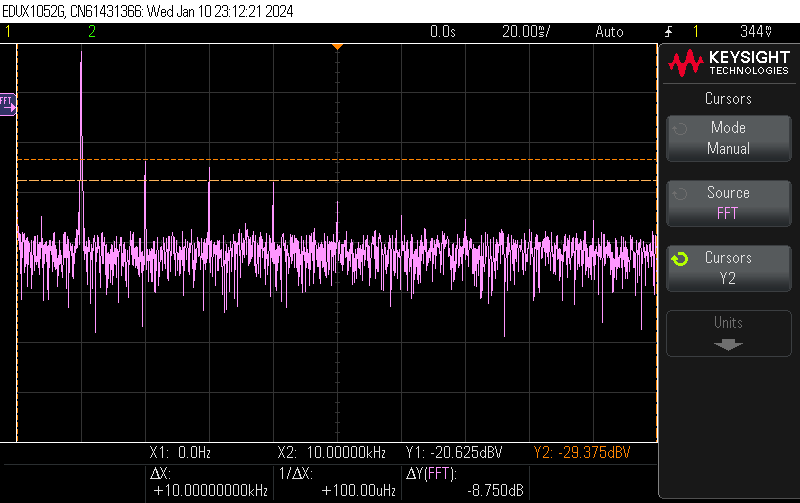The image size is (800, 503).
Task: Click the lower Y2 dashed cursor line
Action: pos(337,181)
